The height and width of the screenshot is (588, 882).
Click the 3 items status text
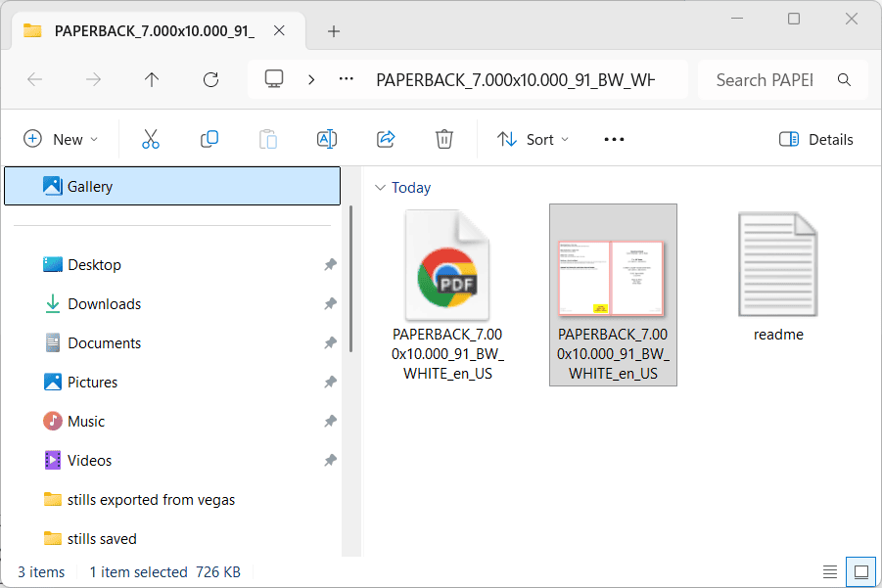[41, 572]
